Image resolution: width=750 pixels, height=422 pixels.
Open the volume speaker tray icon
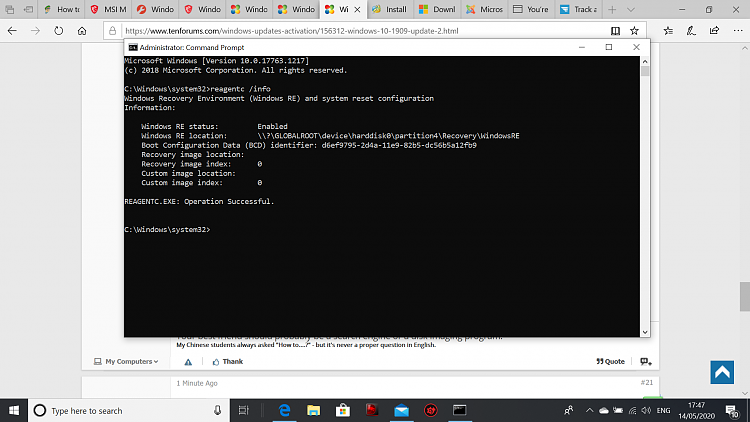[x=646, y=411]
